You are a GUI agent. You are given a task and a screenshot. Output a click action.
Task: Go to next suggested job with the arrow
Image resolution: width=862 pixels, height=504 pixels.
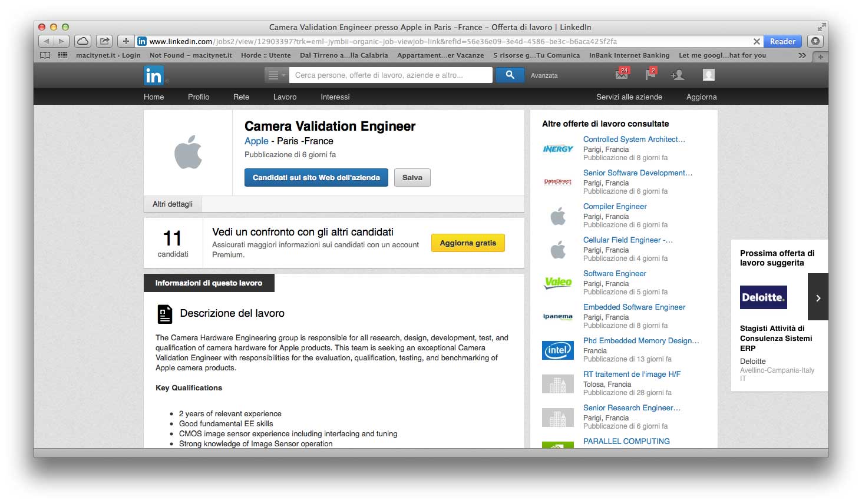click(x=818, y=297)
